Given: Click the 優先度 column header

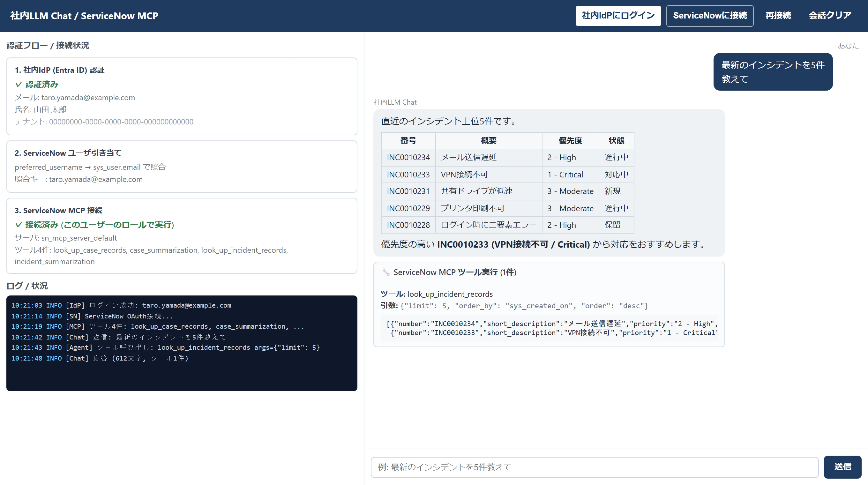Looking at the screenshot, I should click(x=570, y=141).
